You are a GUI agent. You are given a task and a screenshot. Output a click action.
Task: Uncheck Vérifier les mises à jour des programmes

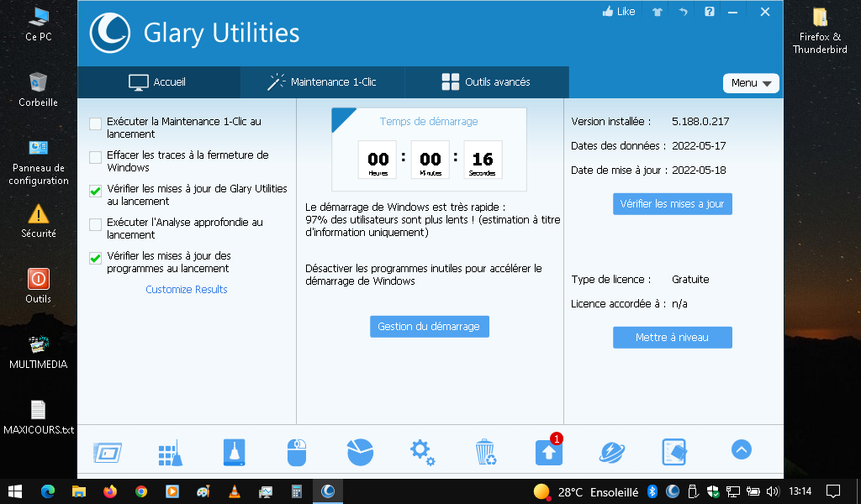click(x=96, y=258)
